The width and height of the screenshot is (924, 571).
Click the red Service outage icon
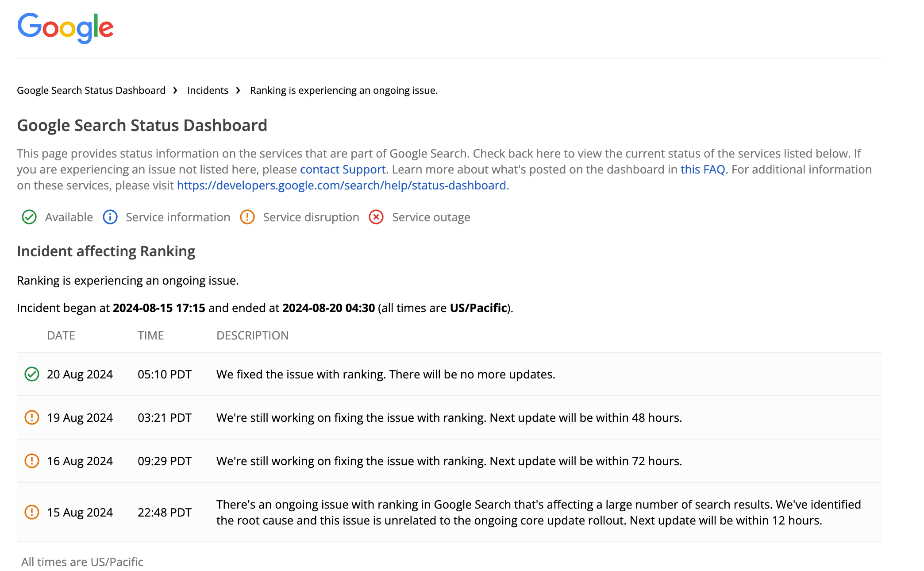coord(376,217)
